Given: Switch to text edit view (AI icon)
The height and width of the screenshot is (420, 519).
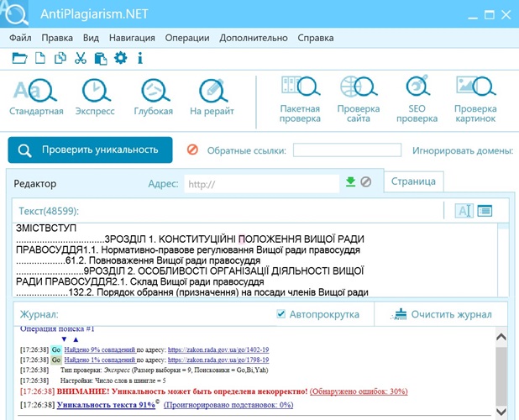Looking at the screenshot, I should pos(464,211).
